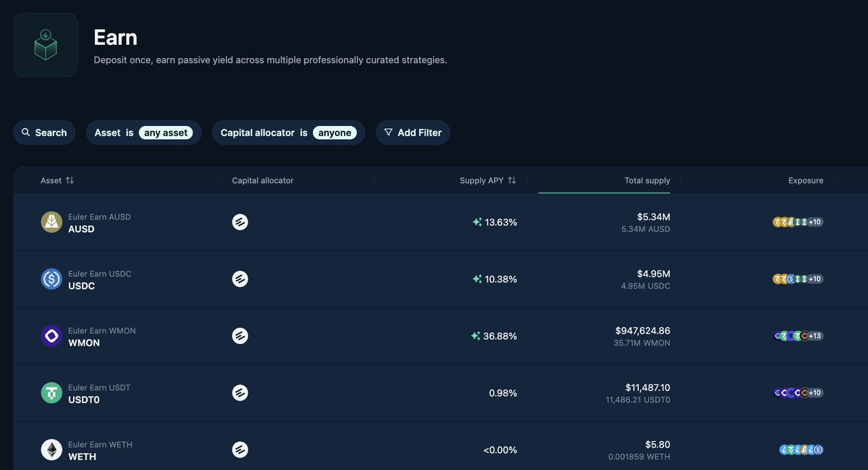Viewport: 868px width, 470px height.
Task: Click exposure icon cluster in AUSD row
Action: coord(798,222)
